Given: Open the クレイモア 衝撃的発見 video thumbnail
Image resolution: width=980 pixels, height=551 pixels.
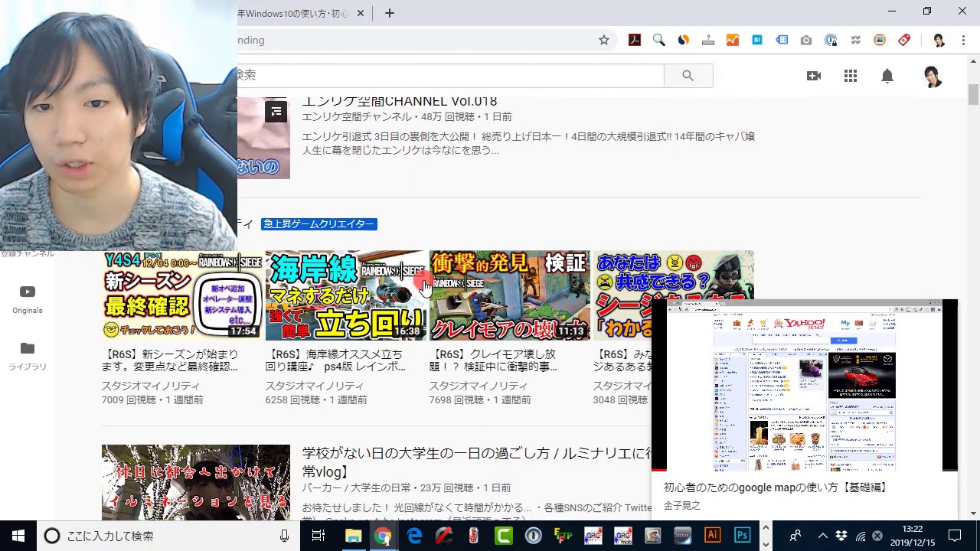Looking at the screenshot, I should coord(509,295).
